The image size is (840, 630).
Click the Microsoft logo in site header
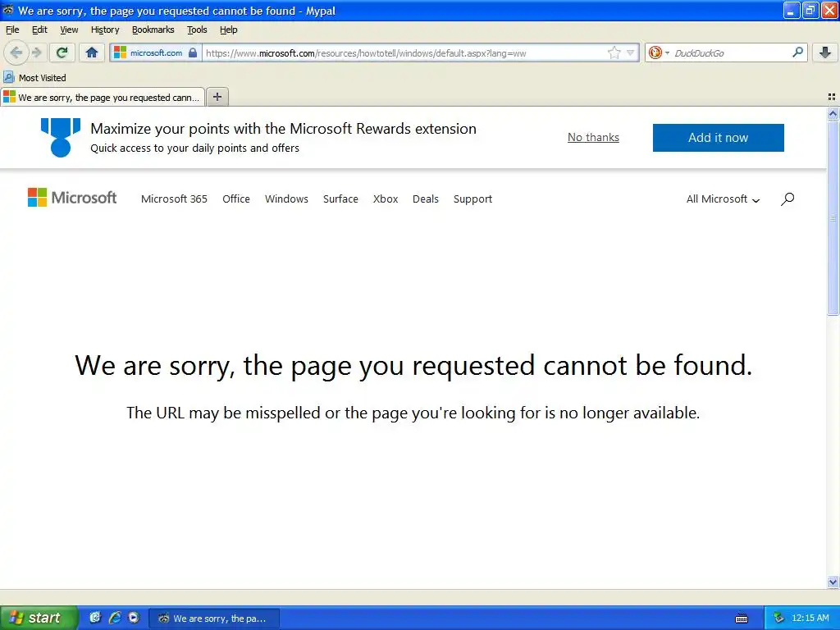click(72, 198)
